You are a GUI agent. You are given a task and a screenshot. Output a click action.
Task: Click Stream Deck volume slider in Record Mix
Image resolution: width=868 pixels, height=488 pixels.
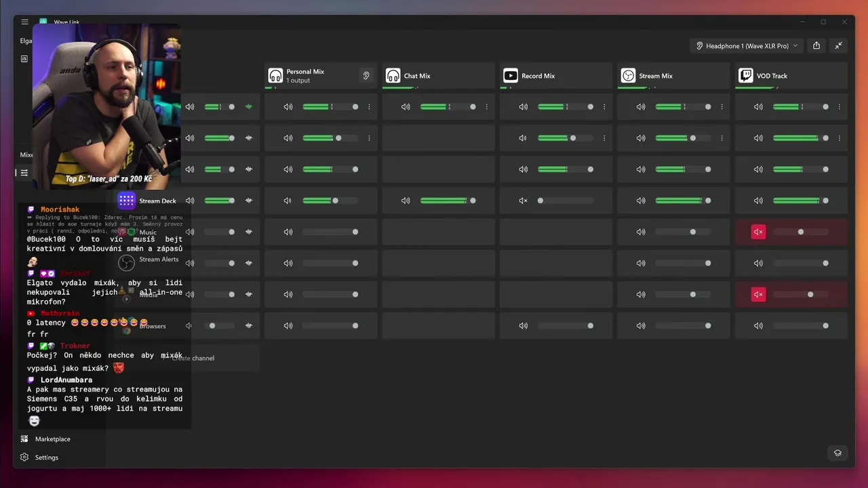tap(566, 201)
